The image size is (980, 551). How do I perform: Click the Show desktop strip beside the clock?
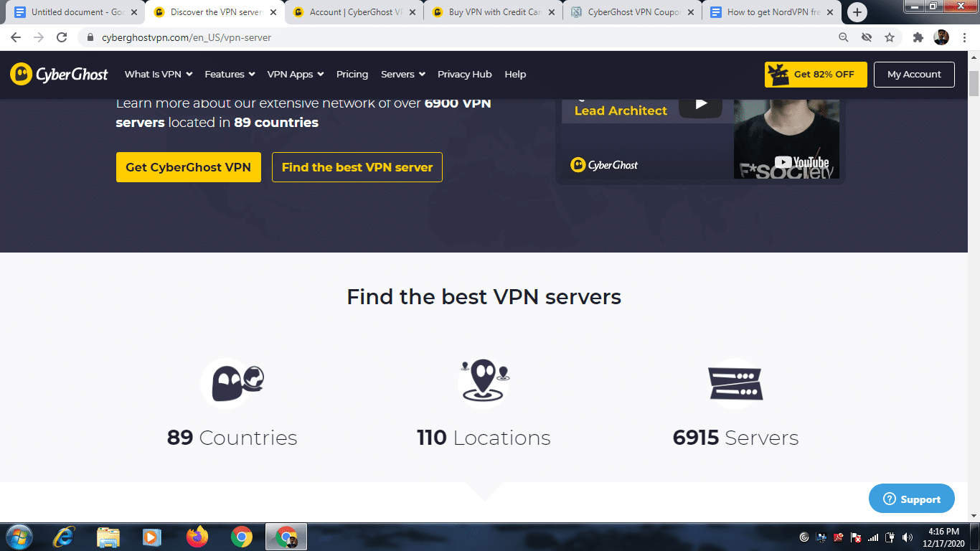click(x=975, y=537)
